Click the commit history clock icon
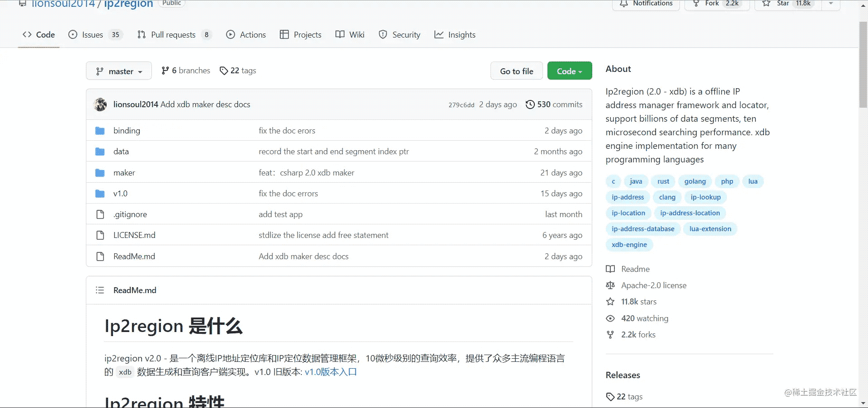 [x=530, y=104]
